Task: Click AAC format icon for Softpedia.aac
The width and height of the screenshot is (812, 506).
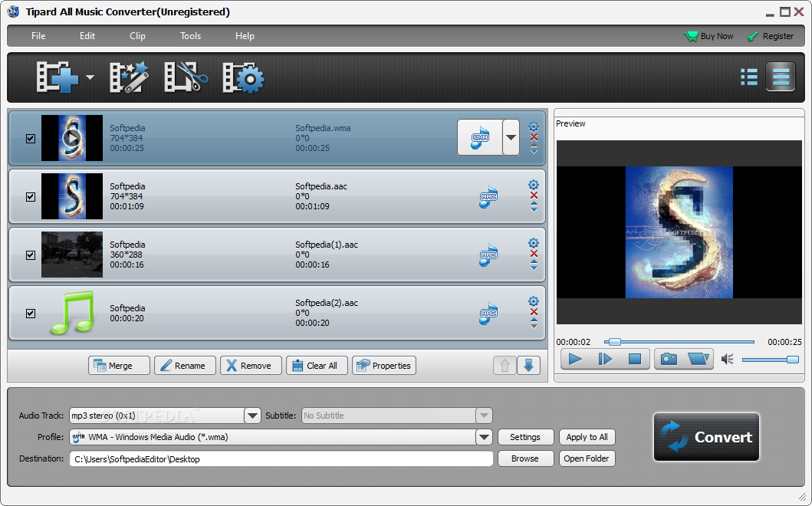Action: click(x=488, y=197)
